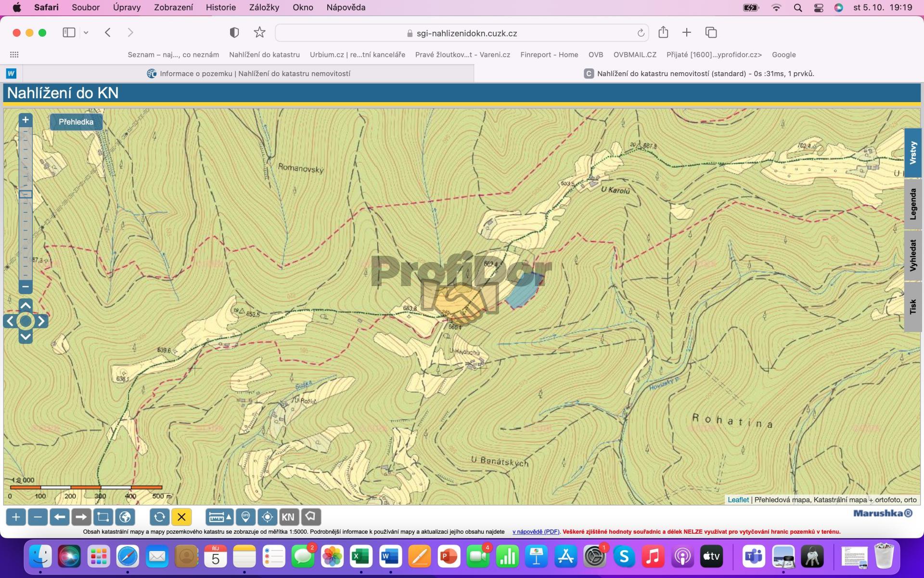924x578 pixels.
Task: Click the zoom slider handle
Action: pos(26,194)
